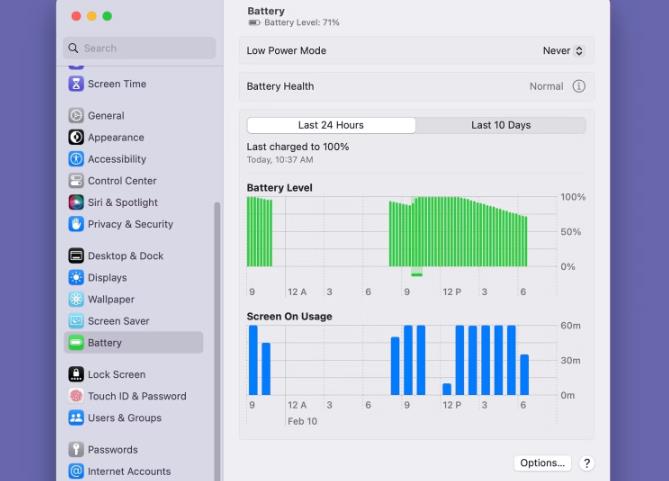669x481 pixels.
Task: Open Low Power Mode Never dropdown
Action: click(x=562, y=50)
